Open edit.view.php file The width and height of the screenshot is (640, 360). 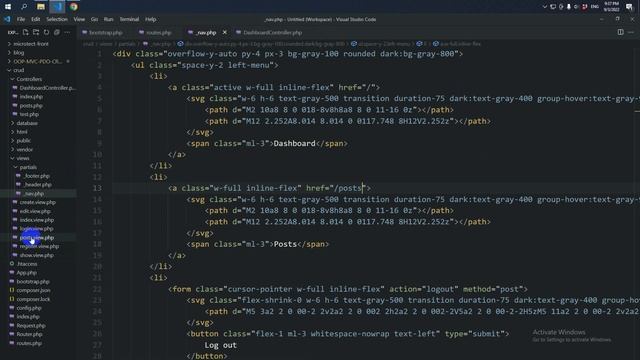(35, 211)
